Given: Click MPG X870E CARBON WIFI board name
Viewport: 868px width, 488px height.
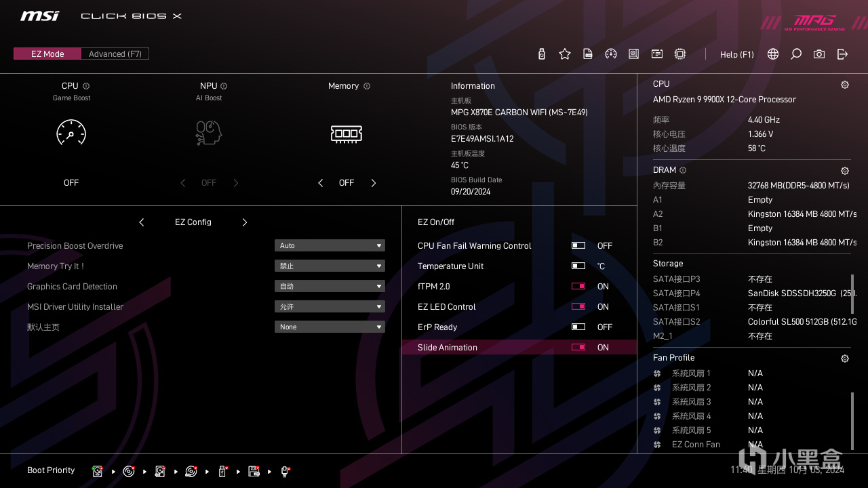Looking at the screenshot, I should 519,113.
